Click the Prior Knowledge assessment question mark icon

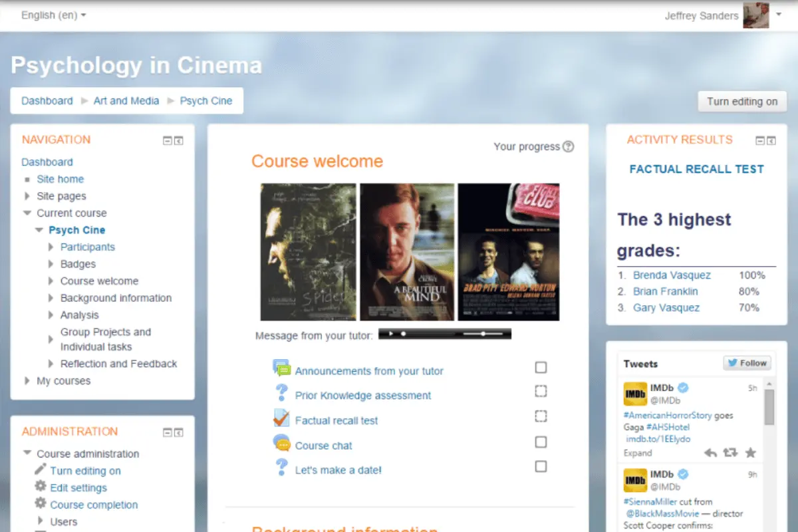click(x=281, y=393)
